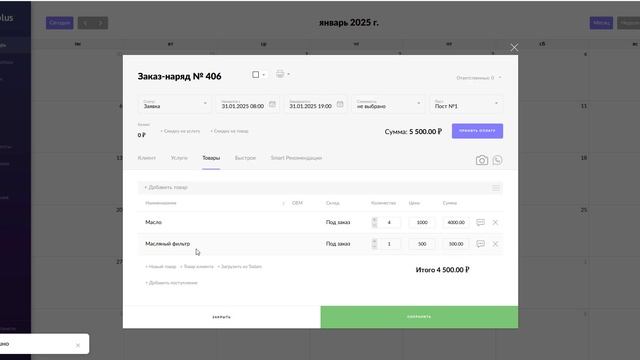The width and height of the screenshot is (640, 360).
Task: Click the quantity field of Масляный фильтр row
Action: point(389,244)
